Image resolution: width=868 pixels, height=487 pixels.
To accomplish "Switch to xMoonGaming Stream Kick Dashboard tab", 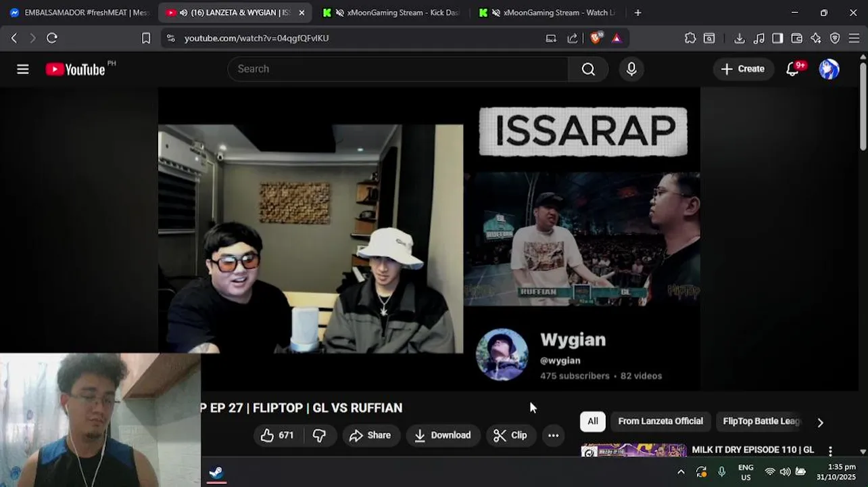I will [392, 12].
